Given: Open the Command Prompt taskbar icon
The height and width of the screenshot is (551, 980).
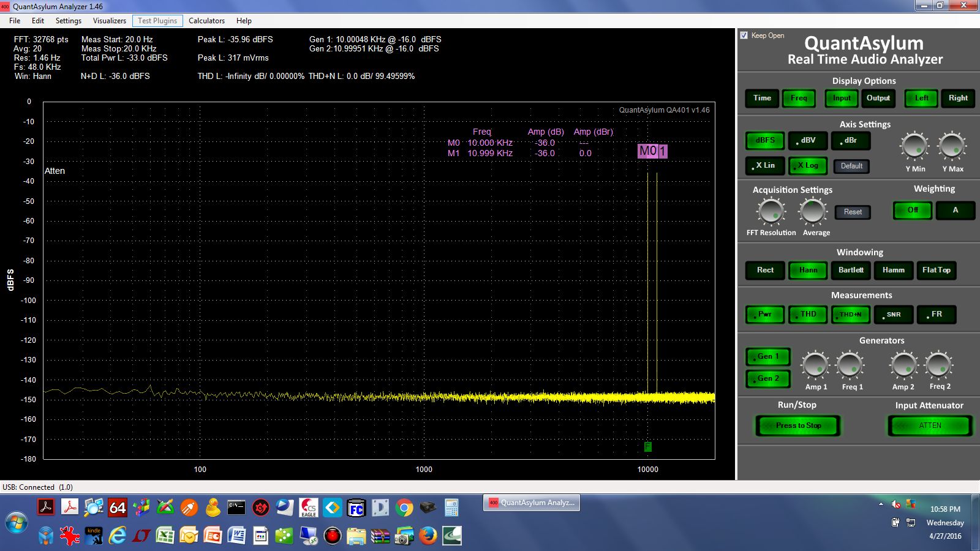Looking at the screenshot, I should 236,508.
